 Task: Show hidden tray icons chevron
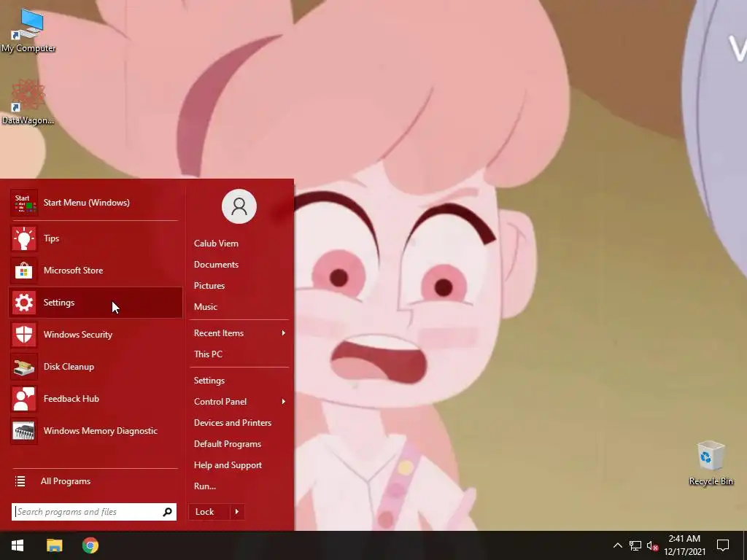point(617,545)
